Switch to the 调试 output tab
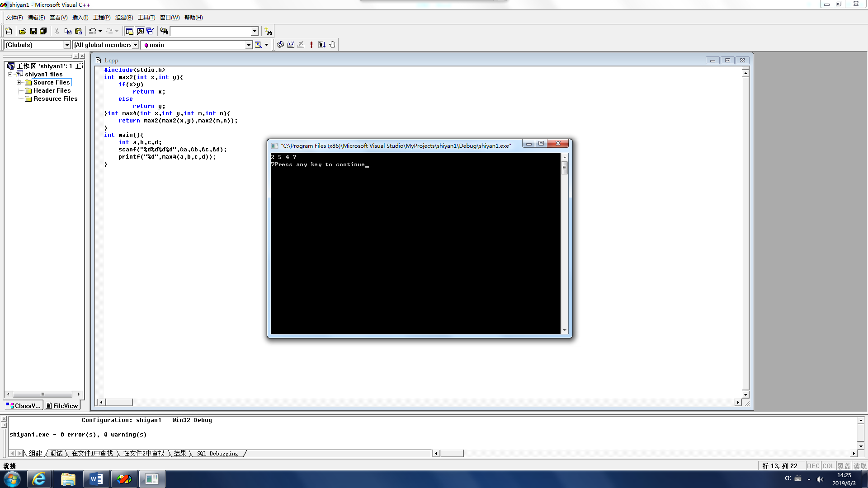Image resolution: width=868 pixels, height=488 pixels. tap(57, 453)
